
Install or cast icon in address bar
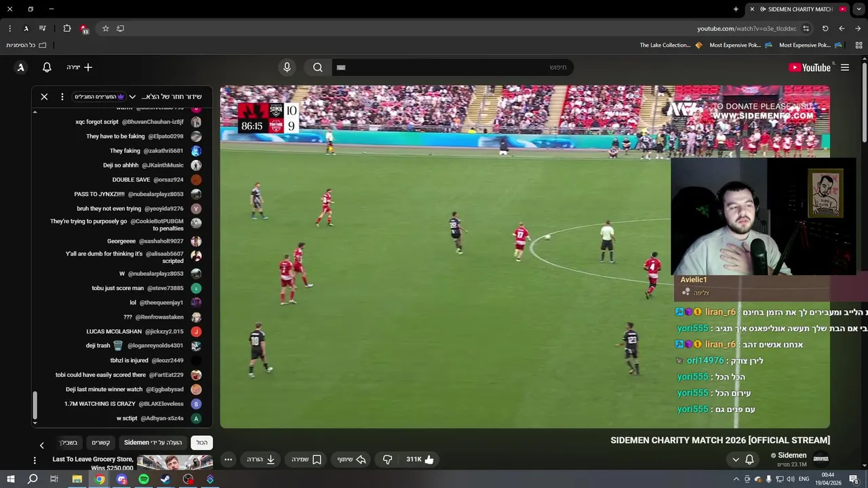[120, 28]
